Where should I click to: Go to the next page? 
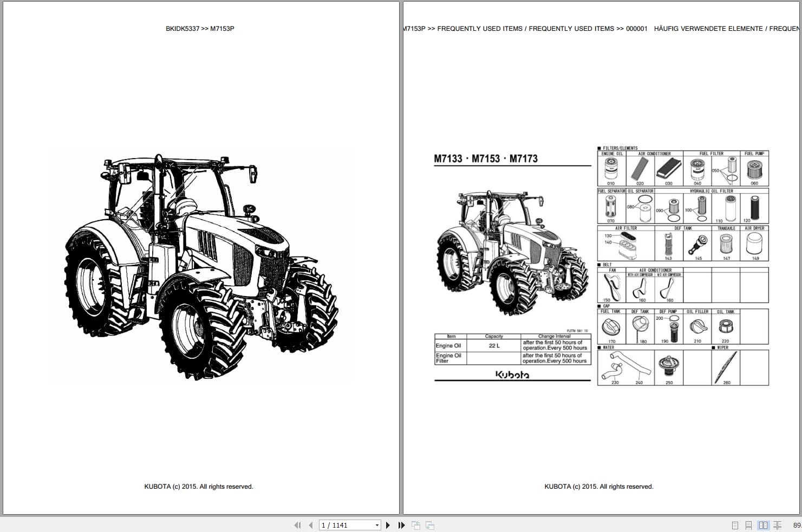pos(388,525)
